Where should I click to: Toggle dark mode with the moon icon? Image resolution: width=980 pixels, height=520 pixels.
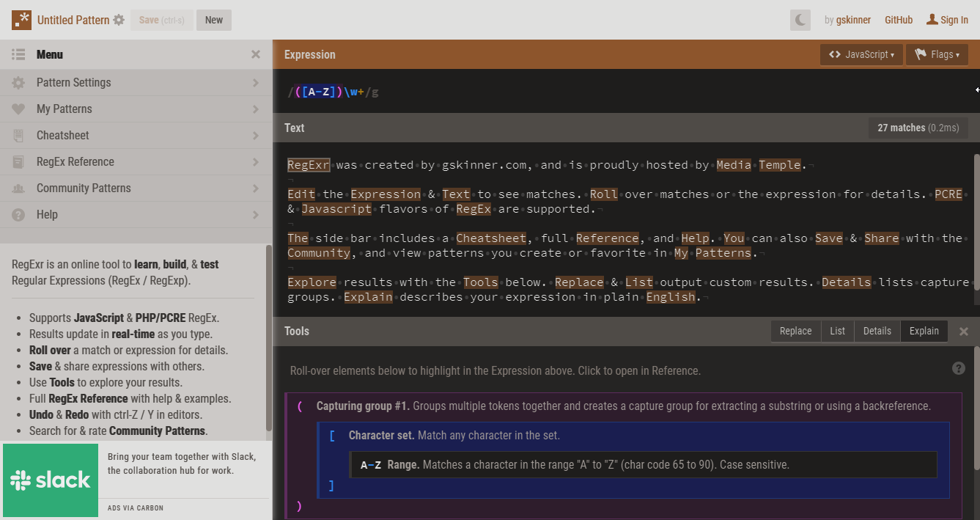pos(800,21)
